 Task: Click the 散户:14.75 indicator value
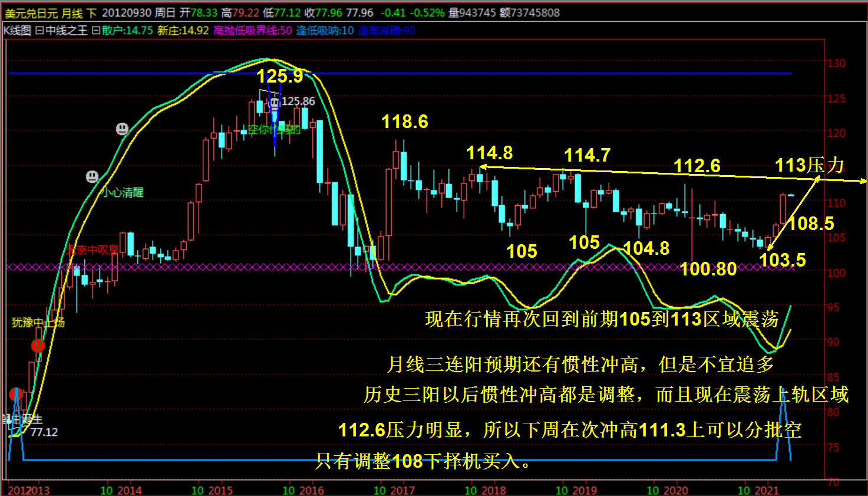tap(127, 31)
